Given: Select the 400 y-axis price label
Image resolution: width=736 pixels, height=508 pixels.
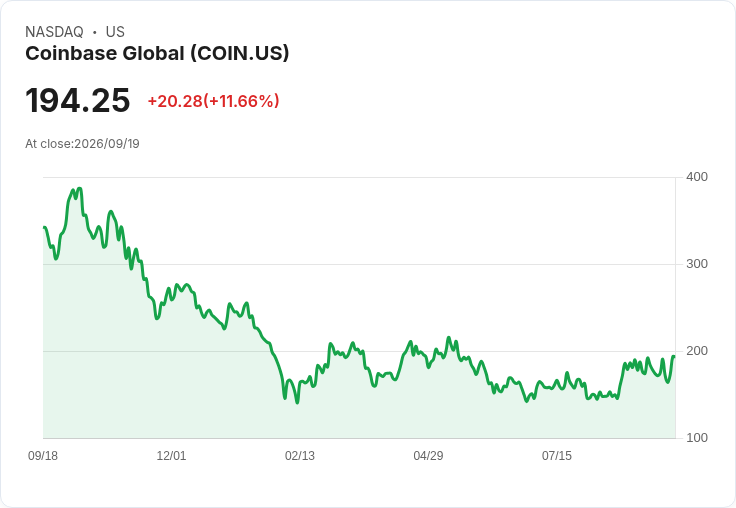Looking at the screenshot, I should (x=697, y=177).
